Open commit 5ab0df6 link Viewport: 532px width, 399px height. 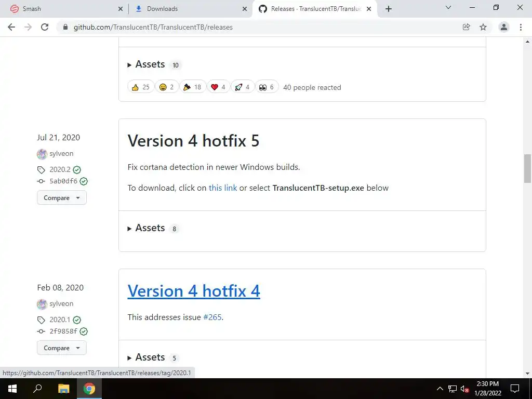pyautogui.click(x=63, y=181)
